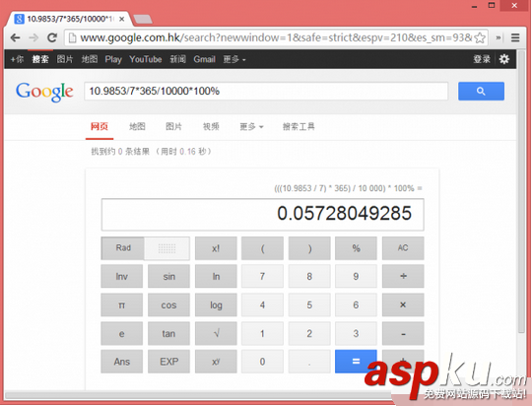Click the calculator digit 8
This screenshot has height=406, width=532.
pyautogui.click(x=309, y=276)
